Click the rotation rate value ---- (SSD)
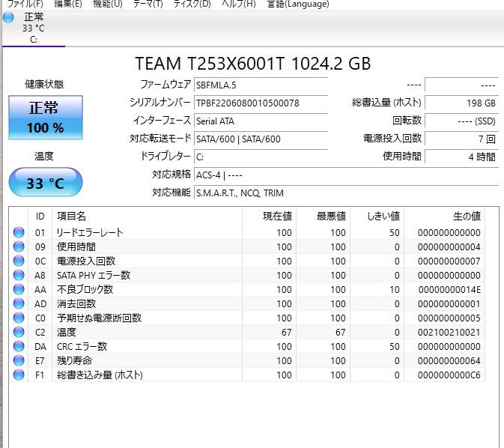504x448 pixels. pyautogui.click(x=461, y=121)
